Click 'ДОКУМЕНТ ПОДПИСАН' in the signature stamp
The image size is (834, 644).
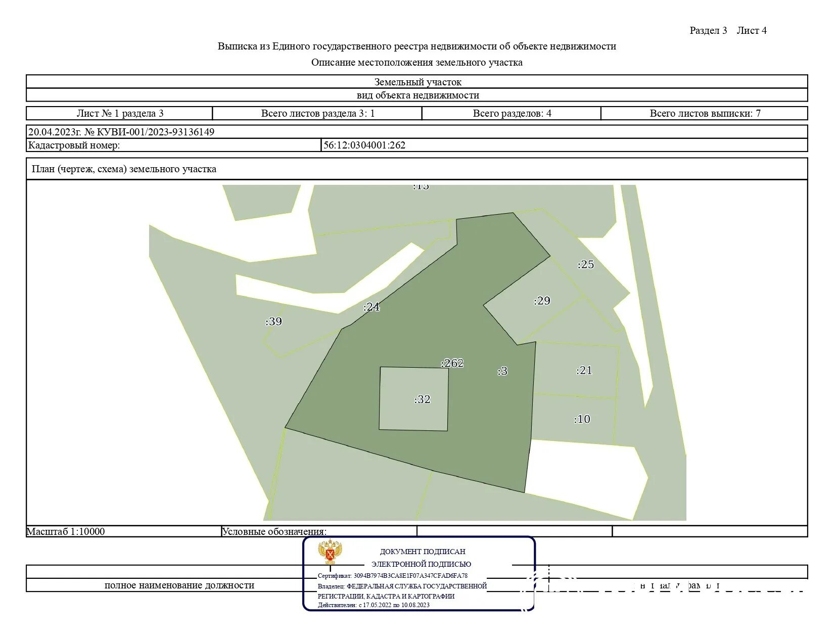423,552
